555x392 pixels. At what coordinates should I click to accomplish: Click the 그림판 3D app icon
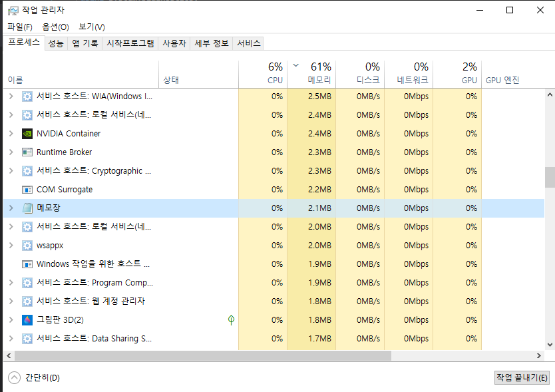tap(27, 320)
